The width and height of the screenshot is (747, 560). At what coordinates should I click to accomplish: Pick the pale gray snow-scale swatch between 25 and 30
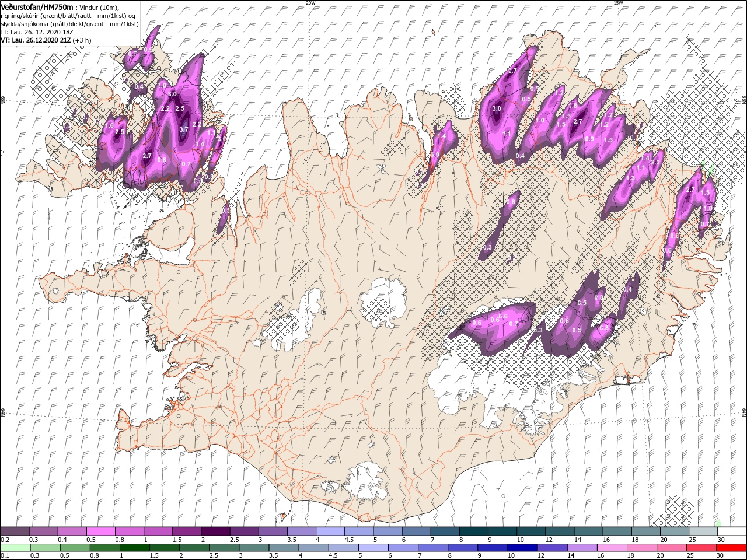(703, 531)
